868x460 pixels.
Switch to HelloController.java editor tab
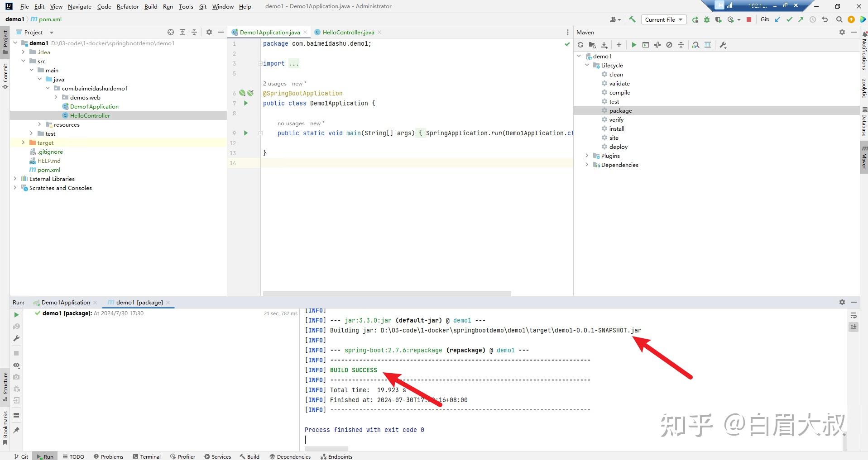click(x=348, y=32)
